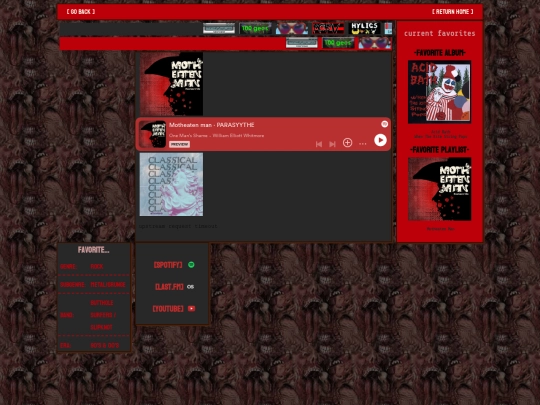The width and height of the screenshot is (540, 405).
Task: Click the 'METAL/GRUNGE' subgenre value
Action: tap(108, 285)
